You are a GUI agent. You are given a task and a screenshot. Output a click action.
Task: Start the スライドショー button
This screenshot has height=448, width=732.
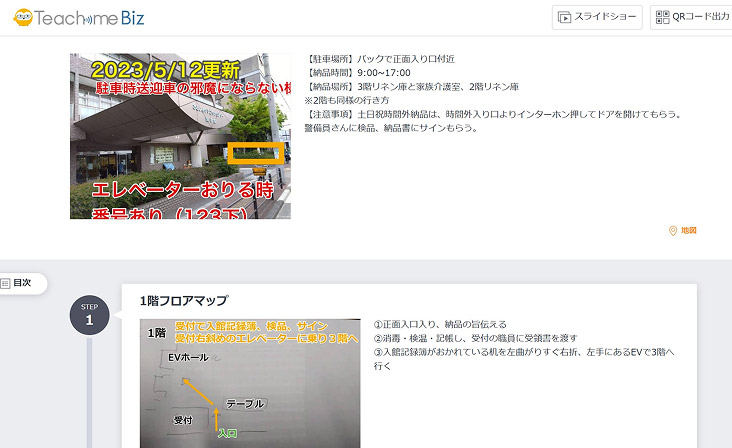597,17
